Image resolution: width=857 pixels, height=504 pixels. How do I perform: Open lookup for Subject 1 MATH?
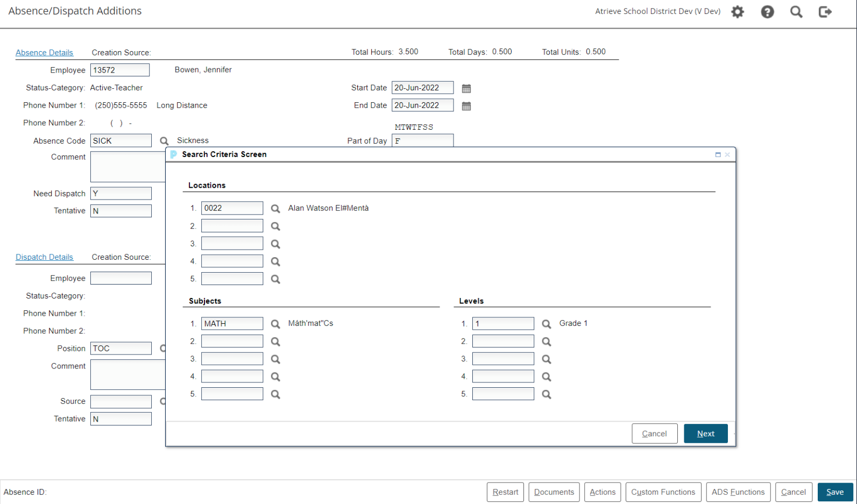(x=275, y=324)
